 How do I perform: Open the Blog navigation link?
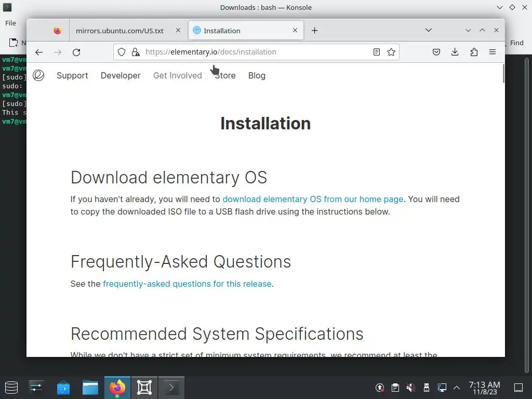pyautogui.click(x=257, y=75)
